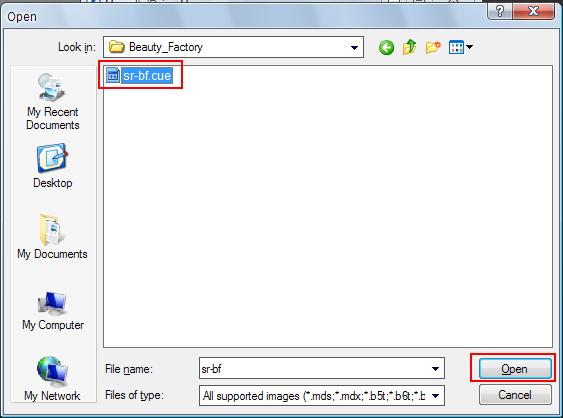
Task: Expand the File name history dropdown
Action: (435, 368)
